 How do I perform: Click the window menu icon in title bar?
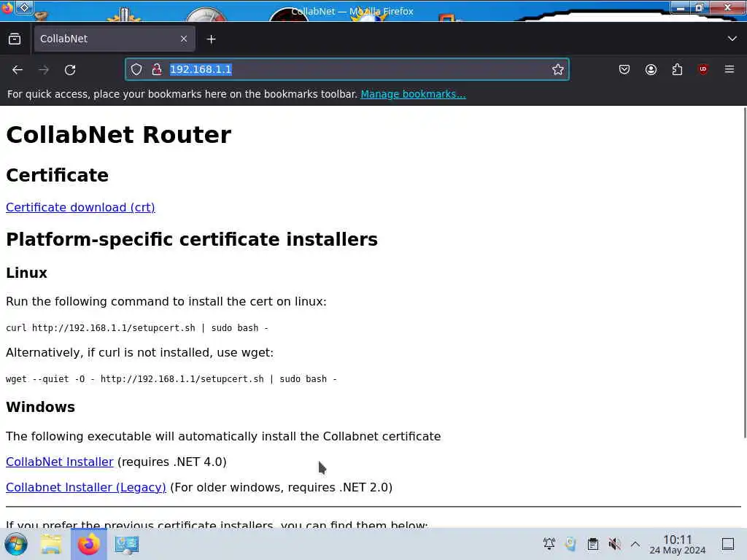pyautogui.click(x=7, y=9)
